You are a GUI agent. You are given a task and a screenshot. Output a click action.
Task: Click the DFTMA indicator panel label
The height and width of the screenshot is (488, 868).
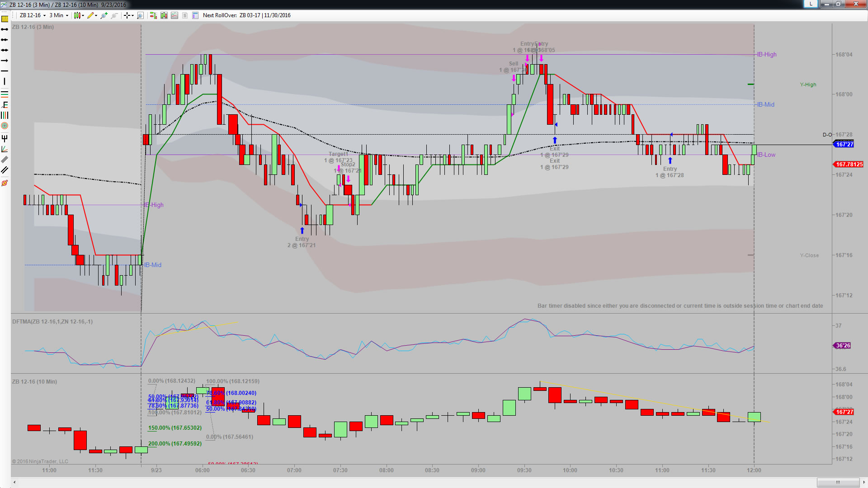point(52,322)
